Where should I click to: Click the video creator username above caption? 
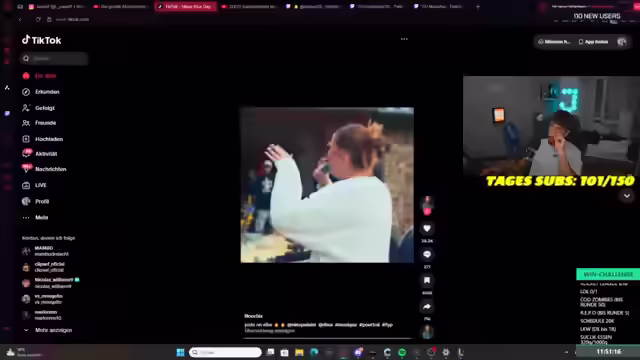click(x=253, y=316)
